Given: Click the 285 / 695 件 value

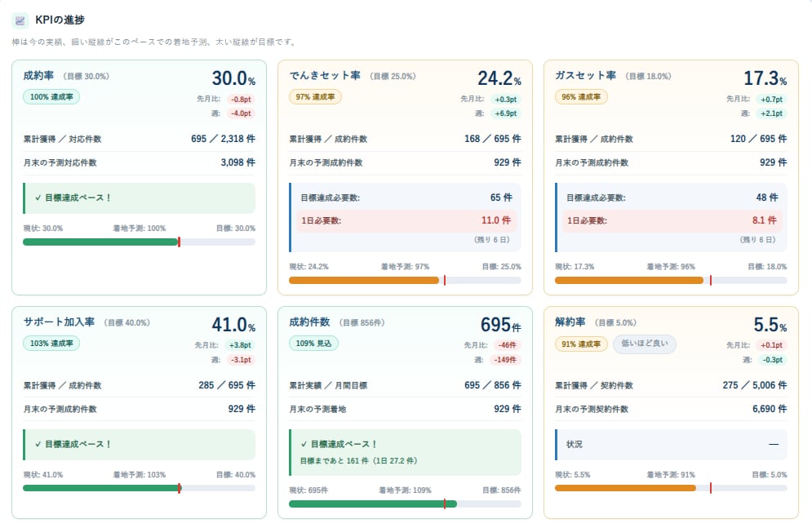Looking at the screenshot, I should click(227, 385).
